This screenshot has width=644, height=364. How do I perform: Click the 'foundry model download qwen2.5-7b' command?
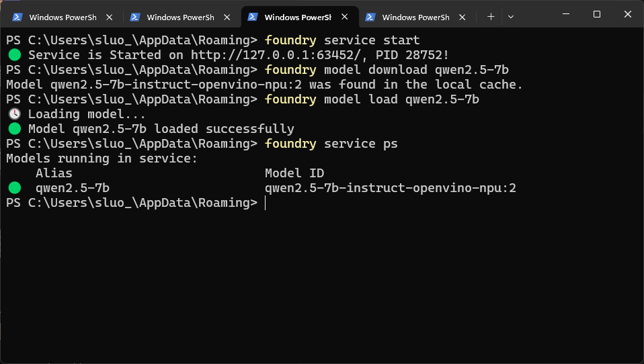387,70
